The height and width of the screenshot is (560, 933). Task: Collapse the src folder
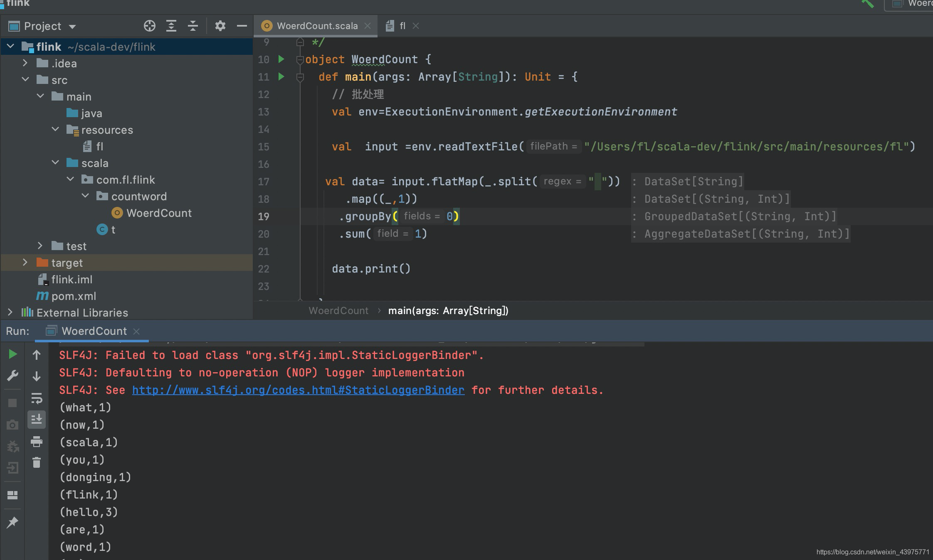click(25, 80)
